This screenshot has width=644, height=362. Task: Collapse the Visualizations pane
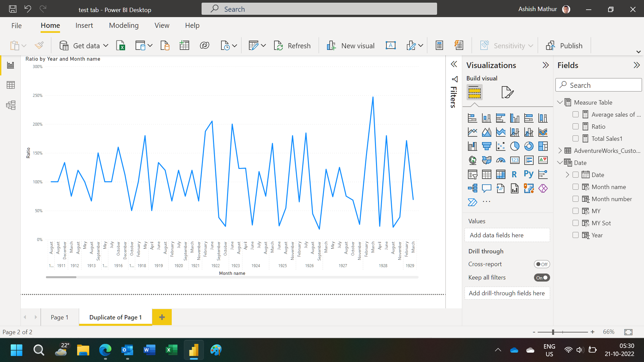[x=546, y=65]
